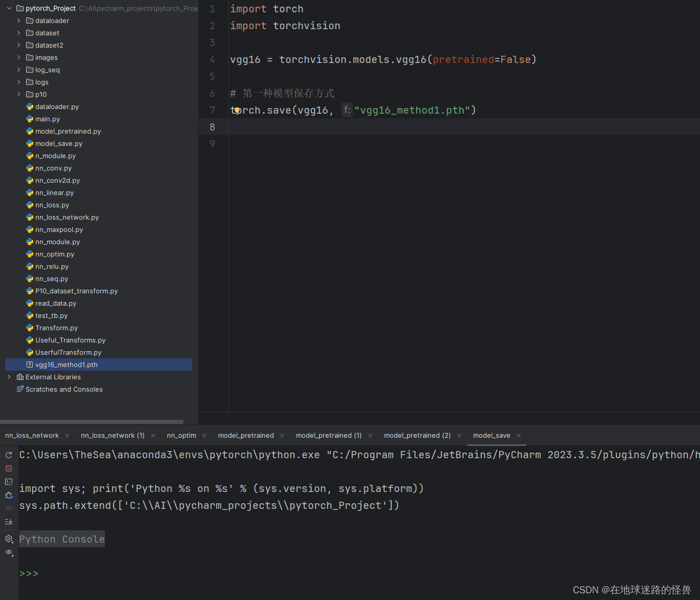The width and height of the screenshot is (700, 600).
Task: Expand External Libraries node
Action: [x=9, y=377]
